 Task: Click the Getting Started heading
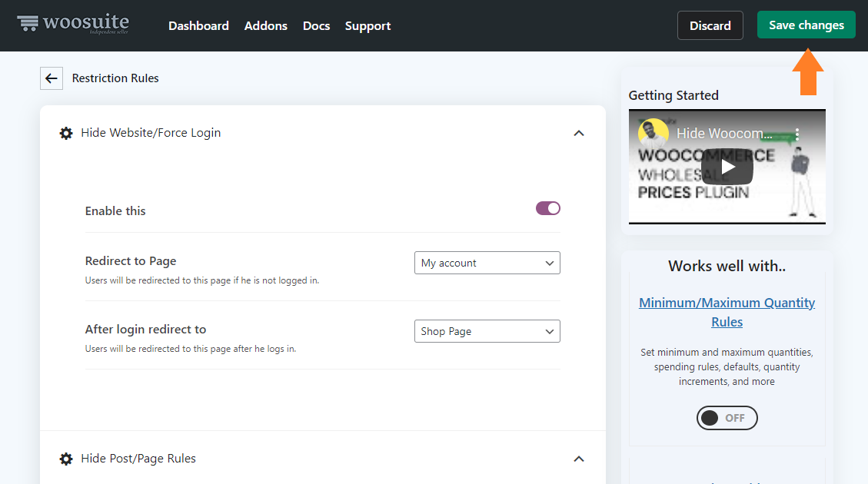[673, 95]
